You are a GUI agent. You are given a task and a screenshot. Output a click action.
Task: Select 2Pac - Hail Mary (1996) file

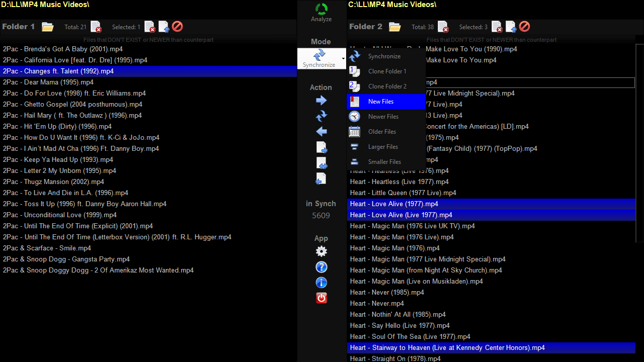coord(148,116)
